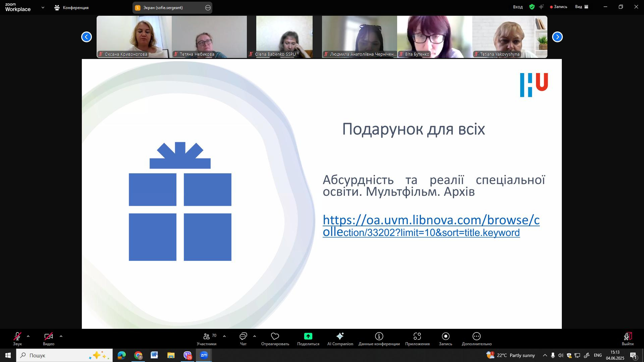Open Данные конференции meeting info
Screen dimensions: 644x362
pos(379,339)
